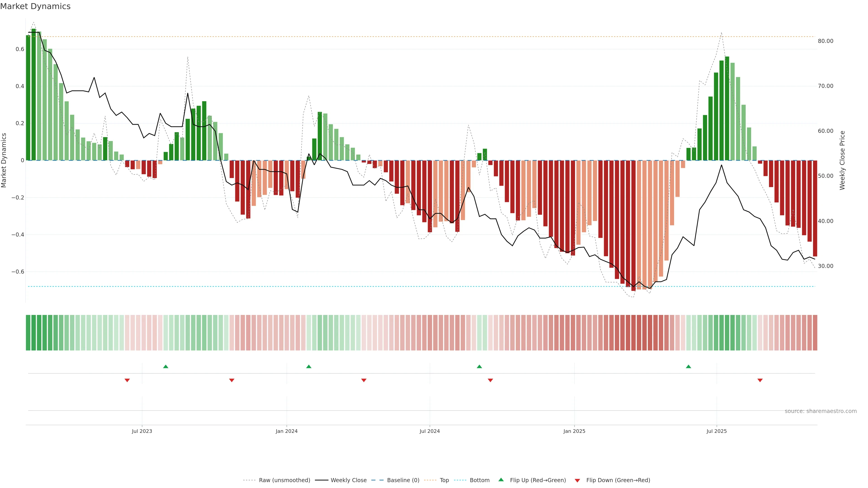868x488 pixels.
Task: Click the first green flip-up triangle after Jul 2023
Action: click(x=165, y=366)
